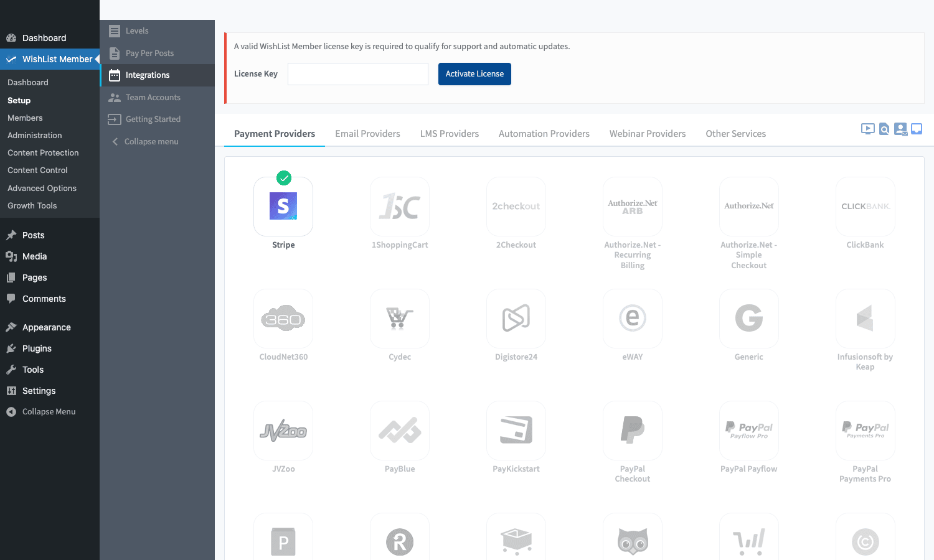Open the Media admin menu

50,256
